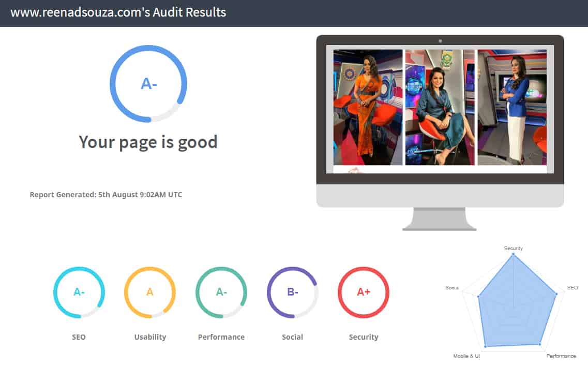Click the Report Generated date text
This screenshot has width=588, height=380.
click(x=105, y=195)
